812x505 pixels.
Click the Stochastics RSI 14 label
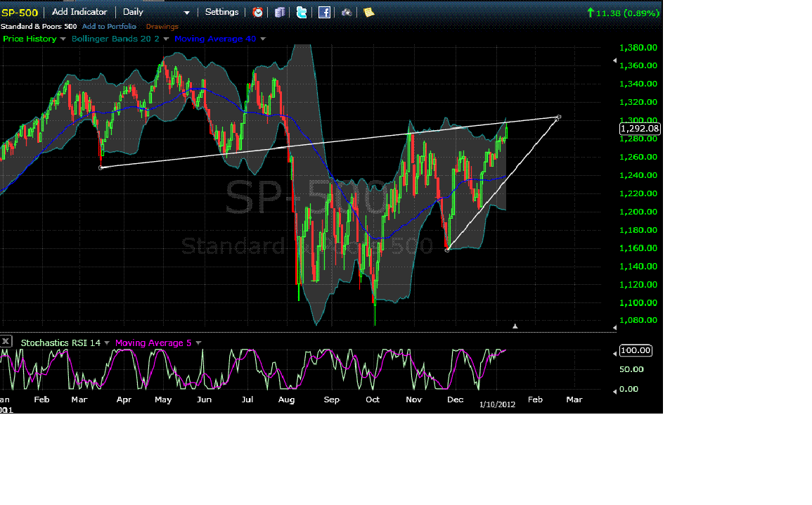tap(60, 343)
